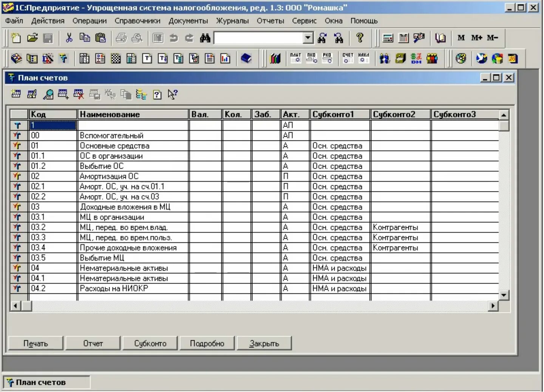The height and width of the screenshot is (392, 544).
Task: Click the blue book icon in second toolbar
Action: (x=246, y=58)
